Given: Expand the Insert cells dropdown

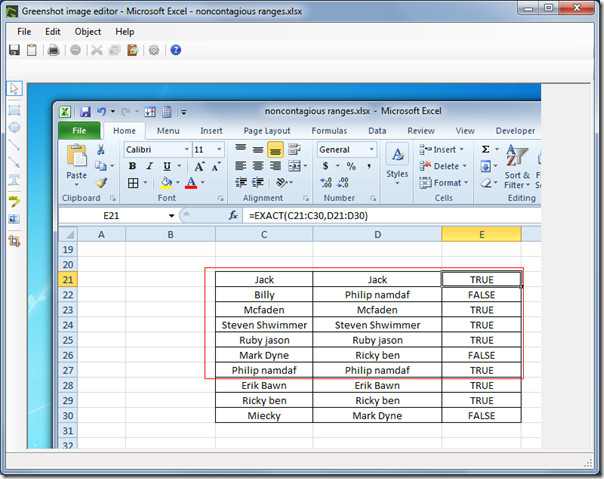Looking at the screenshot, I should click(461, 149).
